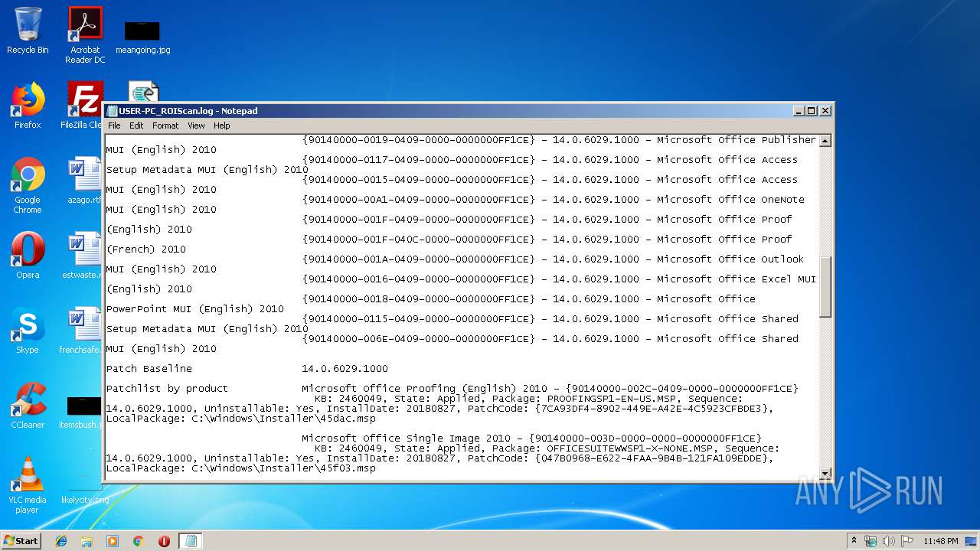Launch Google Chrome desktop shortcut
Image resolution: width=980 pixels, height=551 pixels.
coord(28,185)
